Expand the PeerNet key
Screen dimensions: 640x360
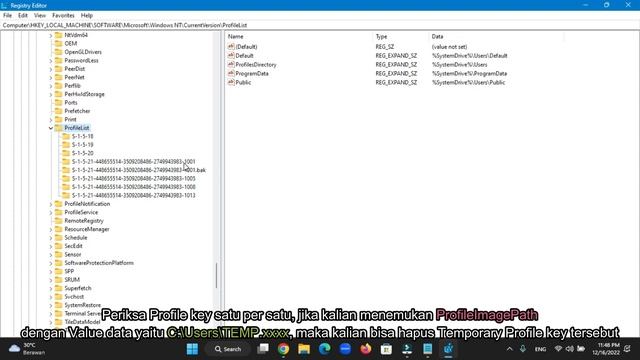pyautogui.click(x=51, y=78)
